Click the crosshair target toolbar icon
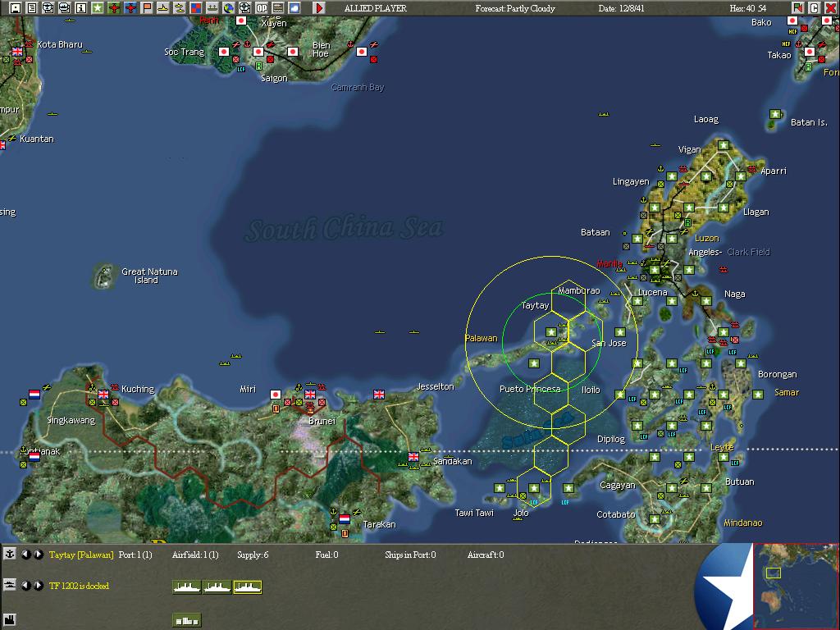 (244, 7)
